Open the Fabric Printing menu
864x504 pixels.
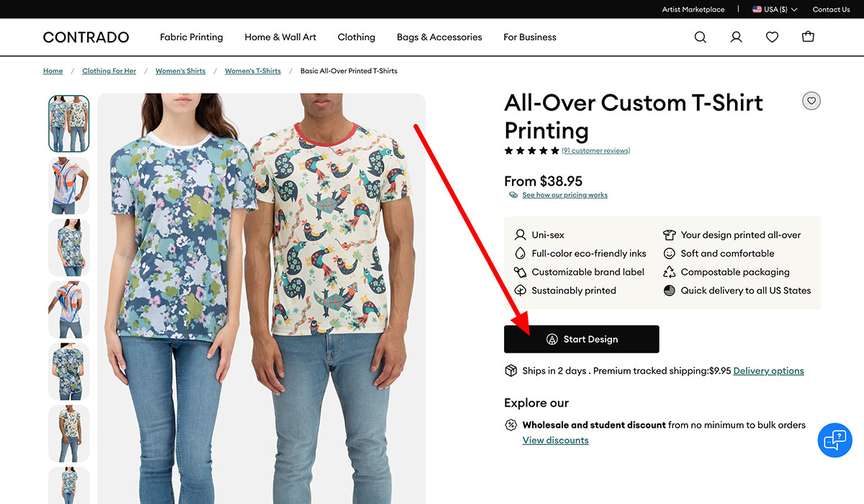[x=192, y=37]
